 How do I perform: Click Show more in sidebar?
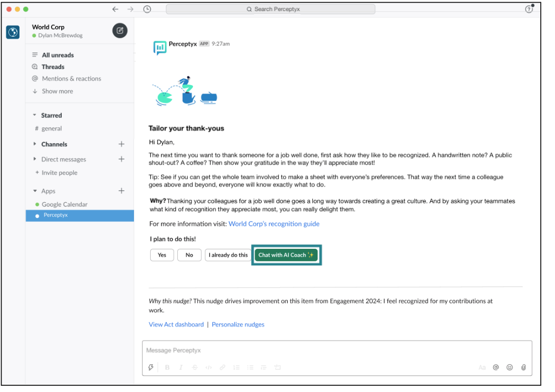click(x=57, y=91)
